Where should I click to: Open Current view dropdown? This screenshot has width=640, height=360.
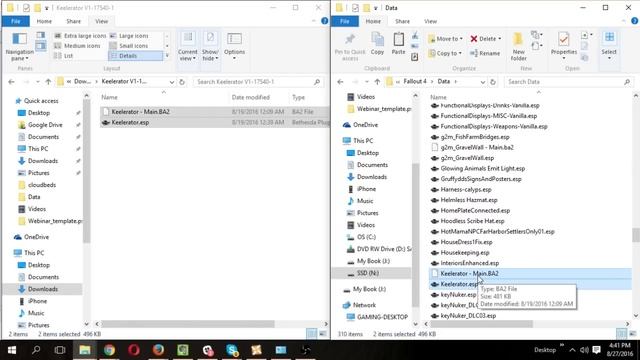coord(188,47)
